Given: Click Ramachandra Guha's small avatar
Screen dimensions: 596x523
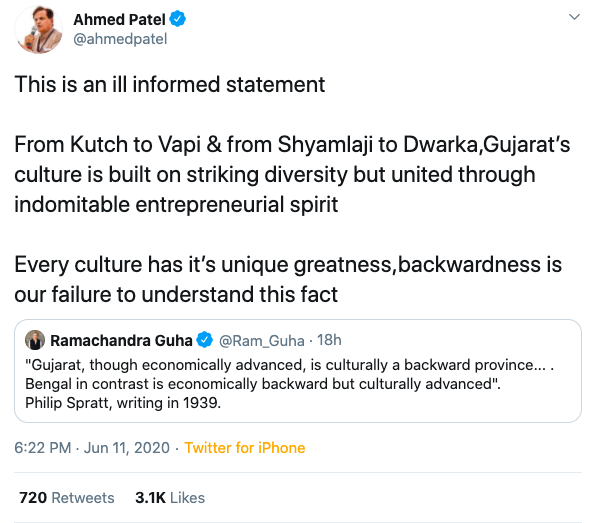Looking at the screenshot, I should 35,340.
